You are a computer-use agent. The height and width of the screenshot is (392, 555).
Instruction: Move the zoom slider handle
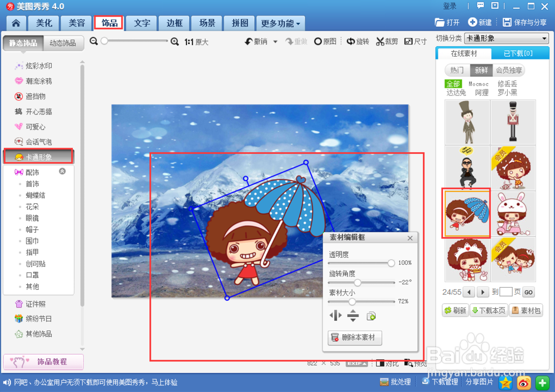tap(104, 41)
